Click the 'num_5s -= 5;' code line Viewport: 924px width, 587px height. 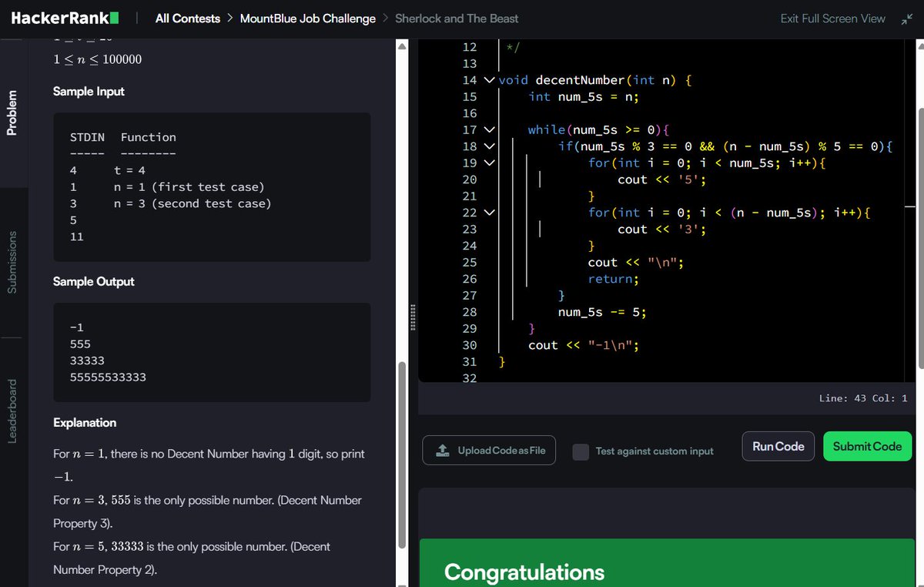click(602, 312)
